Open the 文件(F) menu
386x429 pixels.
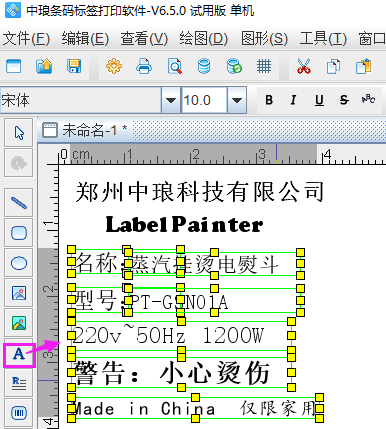(26, 39)
